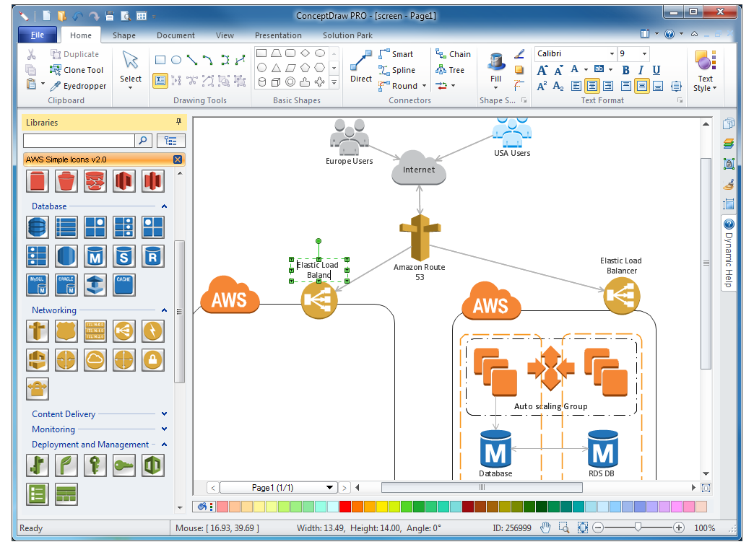Toggle Bold text formatting
This screenshot has height=560, width=754.
pyautogui.click(x=625, y=70)
